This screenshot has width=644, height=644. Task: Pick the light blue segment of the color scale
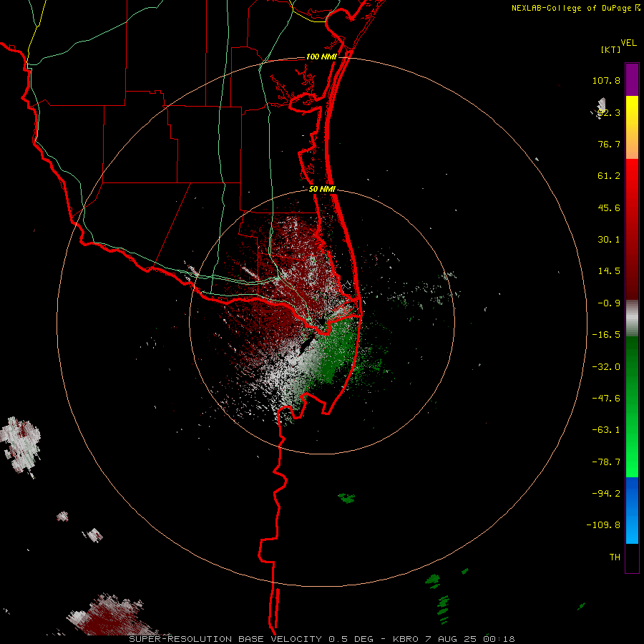[632, 510]
